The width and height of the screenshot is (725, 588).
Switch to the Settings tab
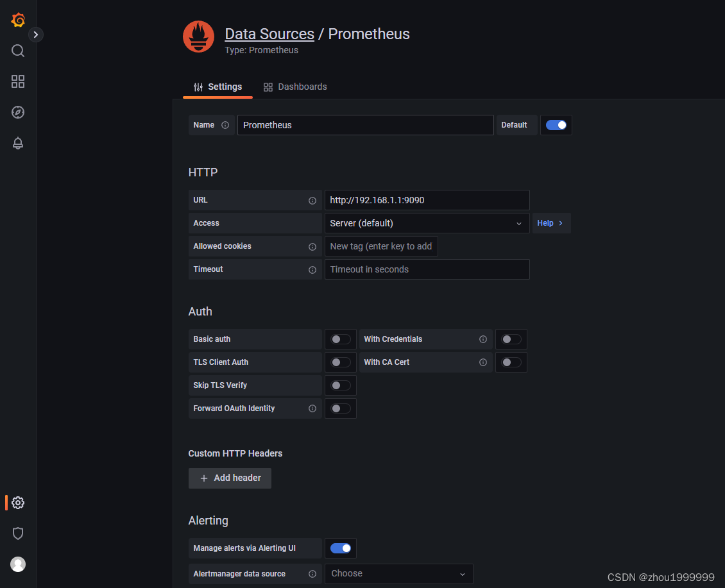(217, 87)
